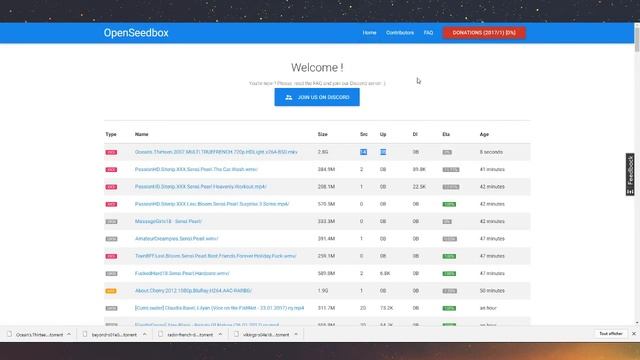Click the red Donations button
640x360 pixels.
click(x=484, y=33)
